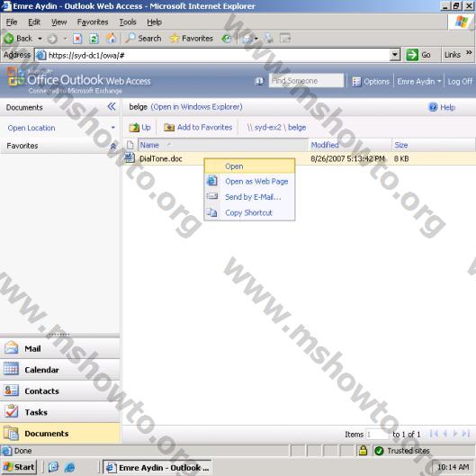This screenshot has height=476, width=476.
Task: Click the Word document icon for DialTone.doc
Action: (130, 157)
